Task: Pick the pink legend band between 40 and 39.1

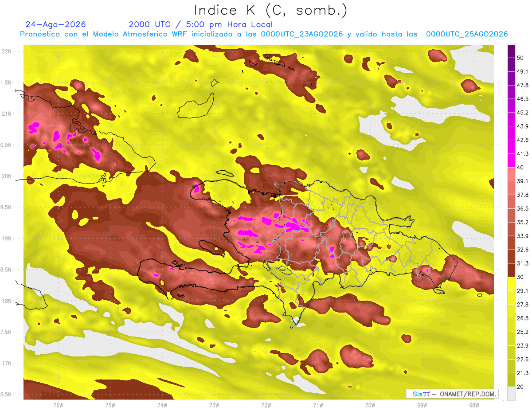Action: 511,174
